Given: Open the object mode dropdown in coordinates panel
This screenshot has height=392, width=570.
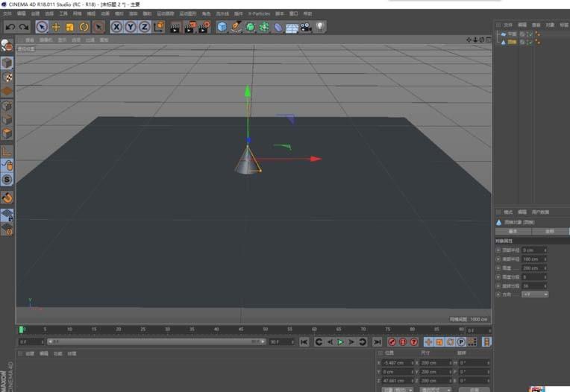Looking at the screenshot, I should click(398, 389).
